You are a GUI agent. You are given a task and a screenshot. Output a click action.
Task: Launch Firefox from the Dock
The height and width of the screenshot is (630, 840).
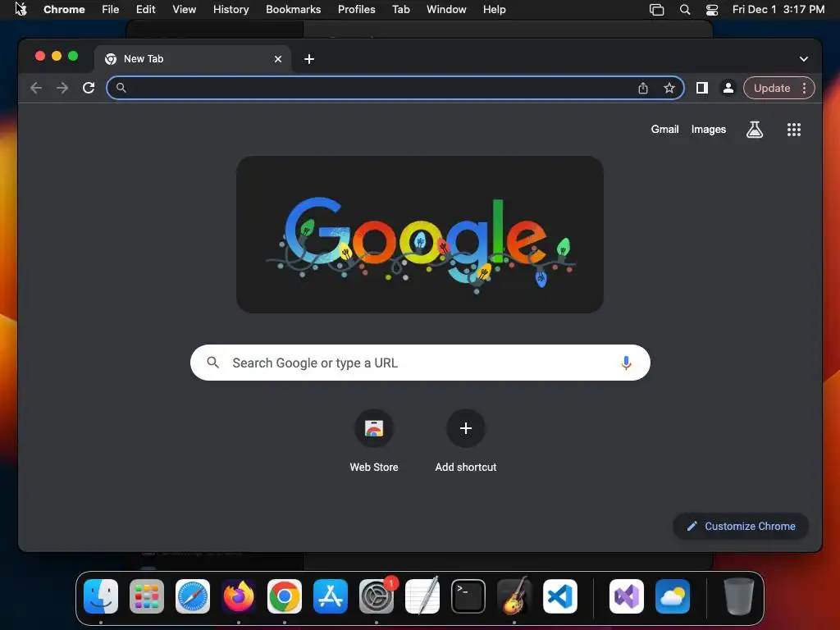point(239,596)
